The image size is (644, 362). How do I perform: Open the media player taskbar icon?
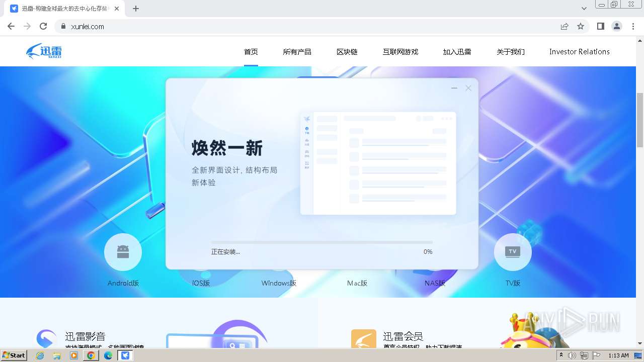pos(74,355)
